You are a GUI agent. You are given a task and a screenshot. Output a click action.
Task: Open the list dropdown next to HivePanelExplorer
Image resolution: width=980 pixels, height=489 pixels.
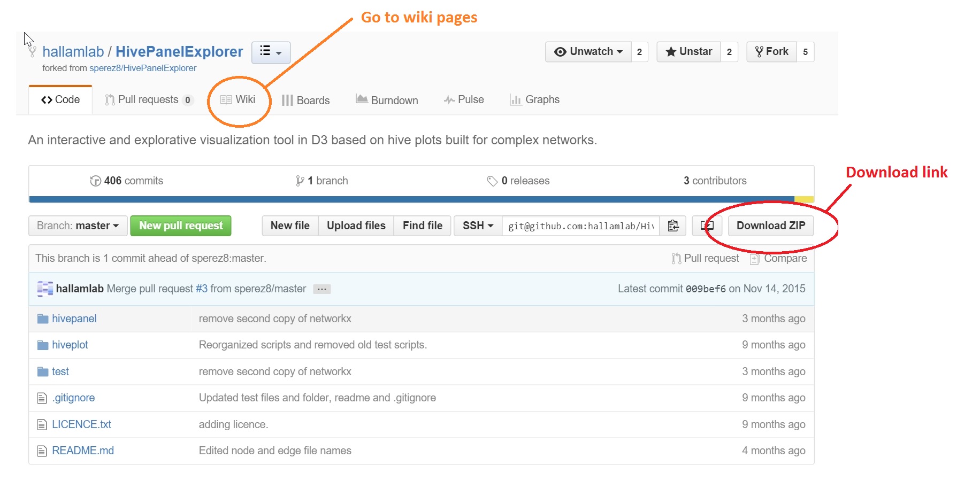[x=271, y=52]
